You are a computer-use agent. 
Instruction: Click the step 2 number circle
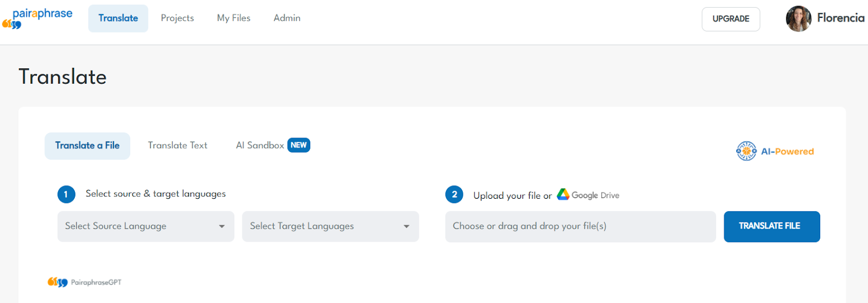[454, 194]
